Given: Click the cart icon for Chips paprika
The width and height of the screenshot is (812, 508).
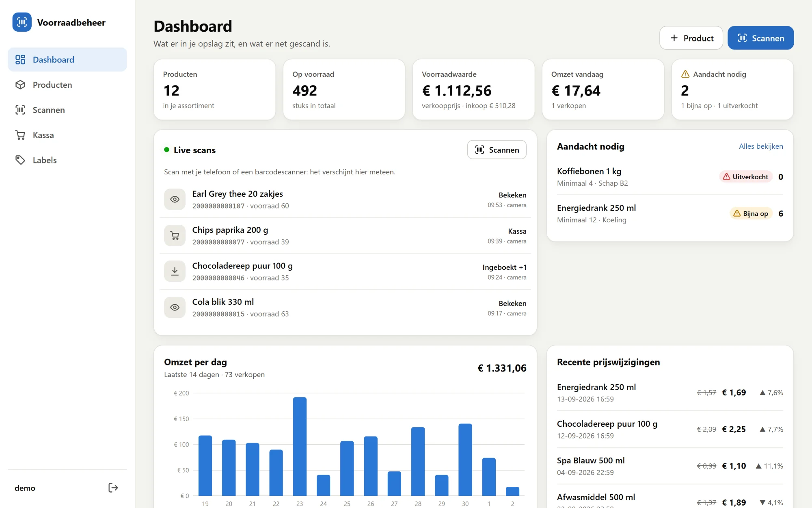Looking at the screenshot, I should (x=175, y=235).
